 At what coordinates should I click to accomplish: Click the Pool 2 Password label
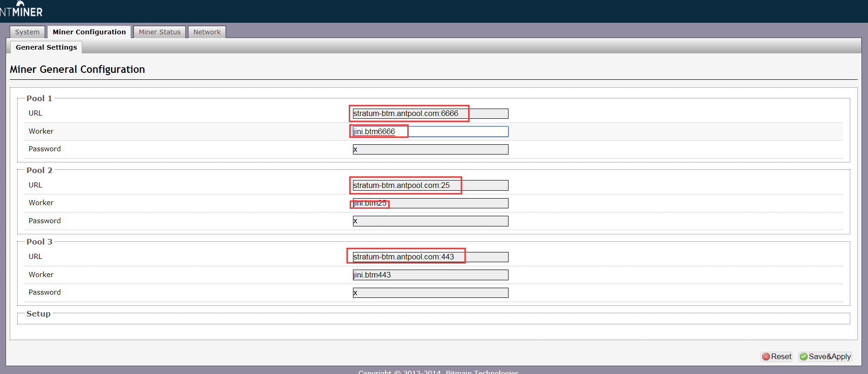pos(45,221)
